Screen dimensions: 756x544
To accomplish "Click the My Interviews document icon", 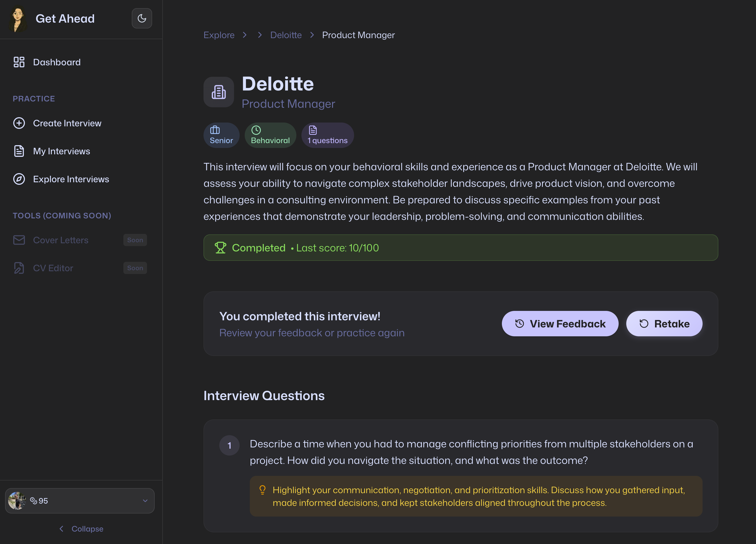I will click(x=19, y=151).
